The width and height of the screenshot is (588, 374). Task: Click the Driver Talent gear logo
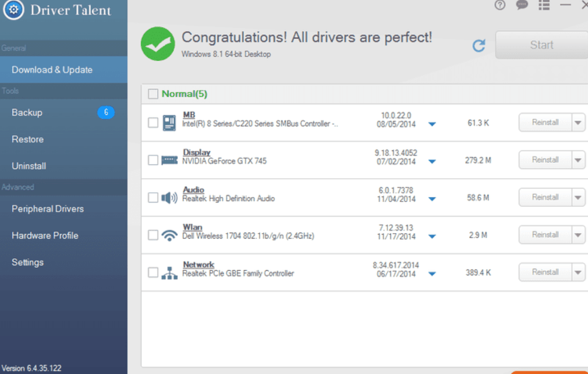pos(14,10)
